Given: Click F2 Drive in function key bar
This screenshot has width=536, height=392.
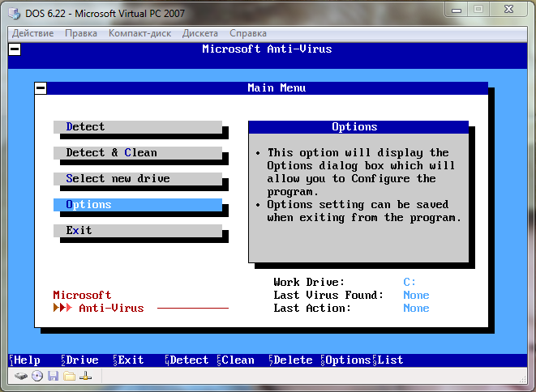Looking at the screenshot, I should pos(80,360).
